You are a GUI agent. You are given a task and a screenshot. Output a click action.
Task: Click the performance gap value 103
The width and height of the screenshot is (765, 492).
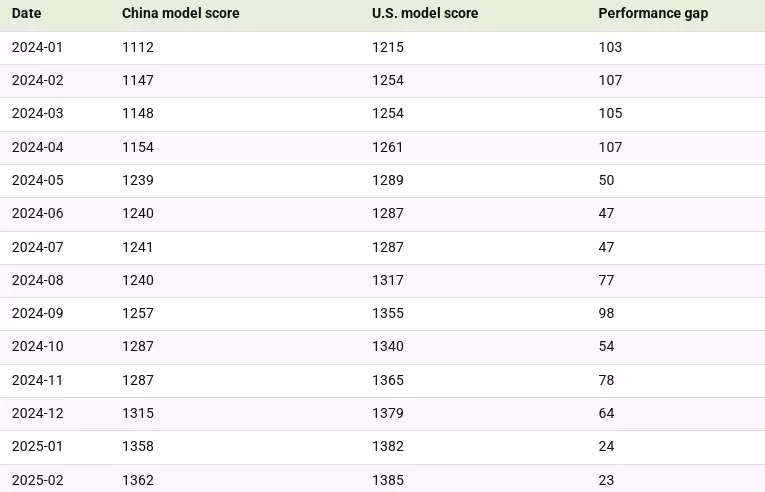[x=610, y=47]
